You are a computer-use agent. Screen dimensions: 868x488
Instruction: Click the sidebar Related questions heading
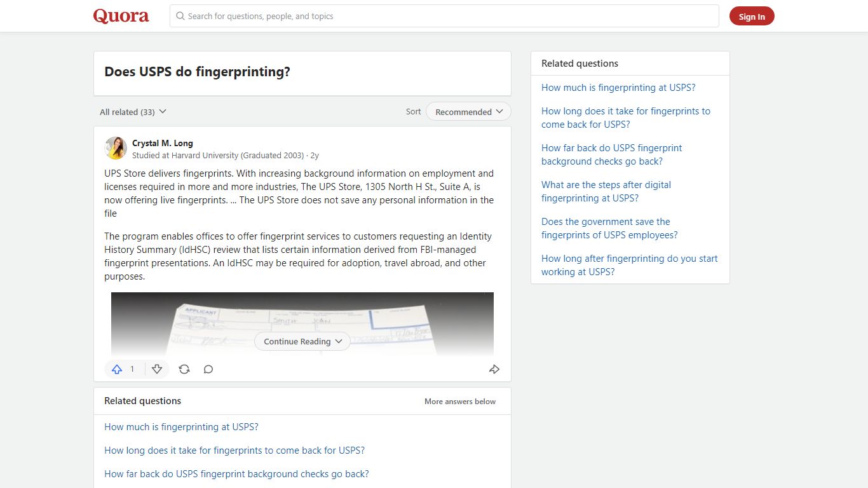(x=580, y=64)
